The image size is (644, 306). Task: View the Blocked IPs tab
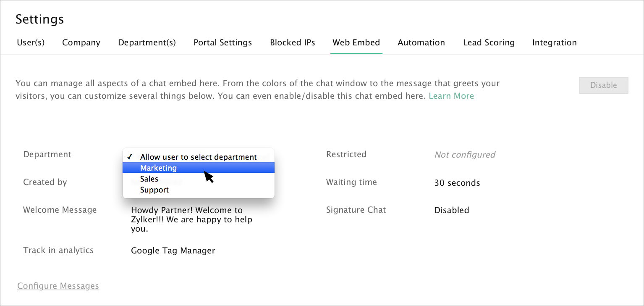point(292,42)
